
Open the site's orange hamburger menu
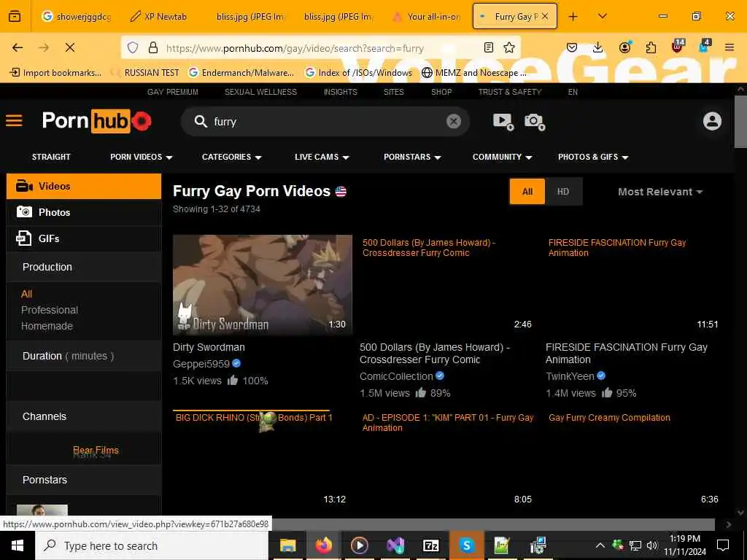[15, 120]
